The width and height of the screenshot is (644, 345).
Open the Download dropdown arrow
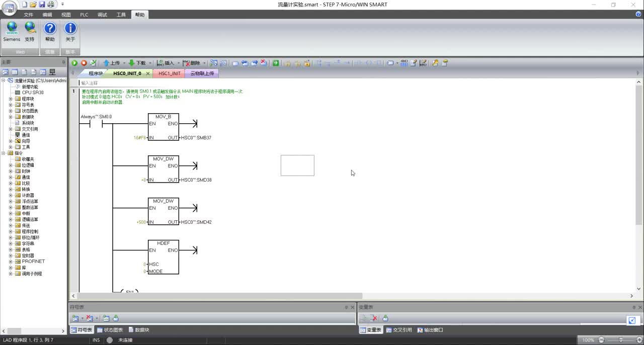tap(149, 63)
